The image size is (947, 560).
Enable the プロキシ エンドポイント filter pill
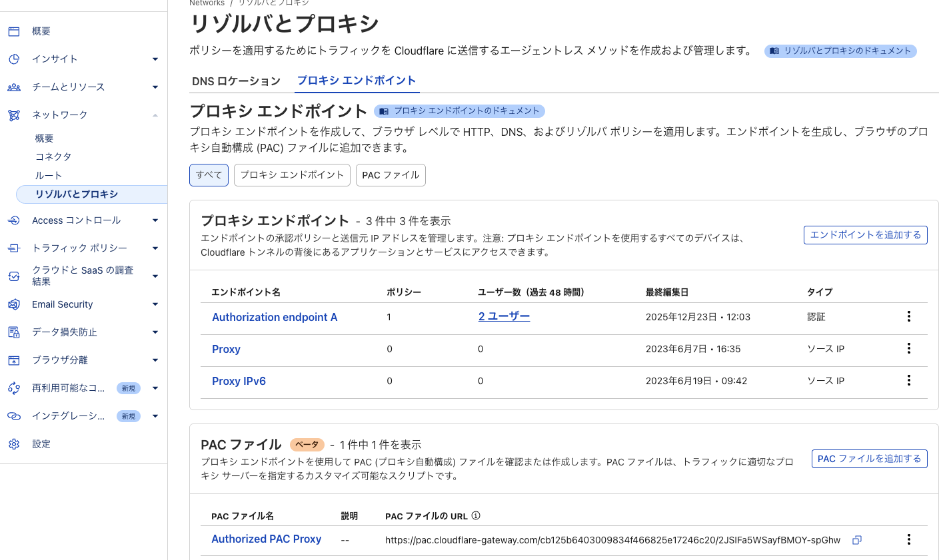coord(292,174)
